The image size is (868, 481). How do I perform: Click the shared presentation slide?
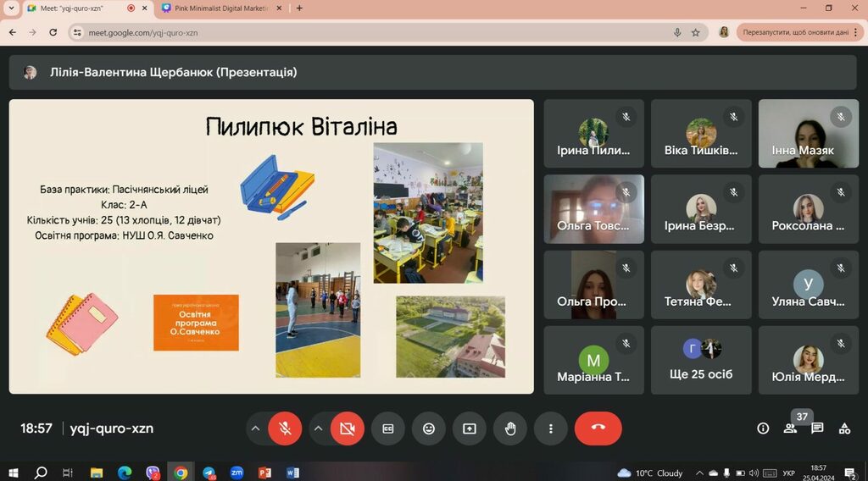pos(271,246)
